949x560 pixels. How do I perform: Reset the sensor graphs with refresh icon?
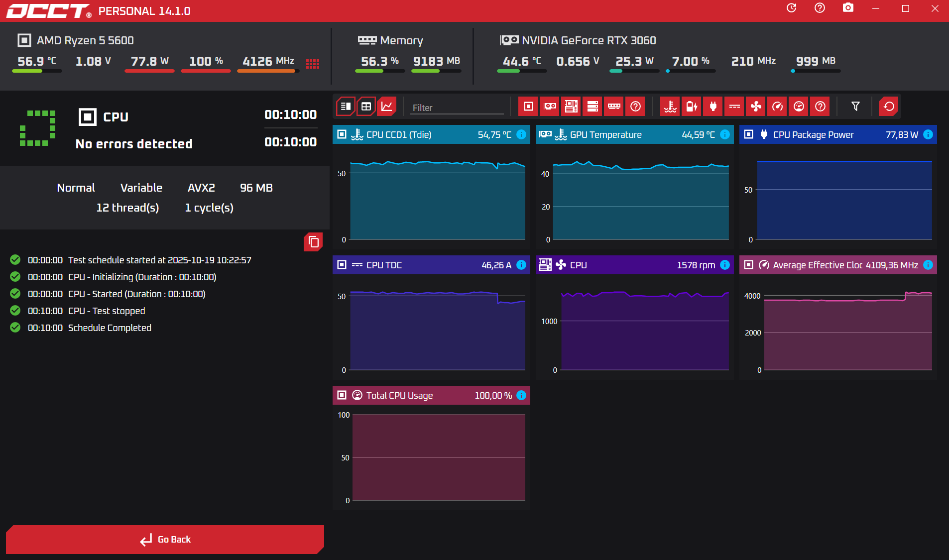tap(889, 107)
